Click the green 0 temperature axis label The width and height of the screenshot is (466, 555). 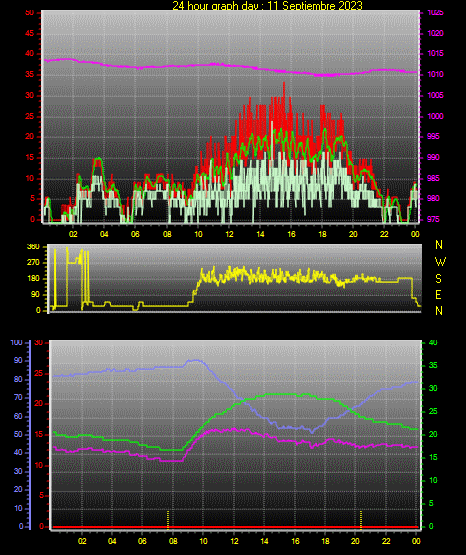pyautogui.click(x=431, y=526)
